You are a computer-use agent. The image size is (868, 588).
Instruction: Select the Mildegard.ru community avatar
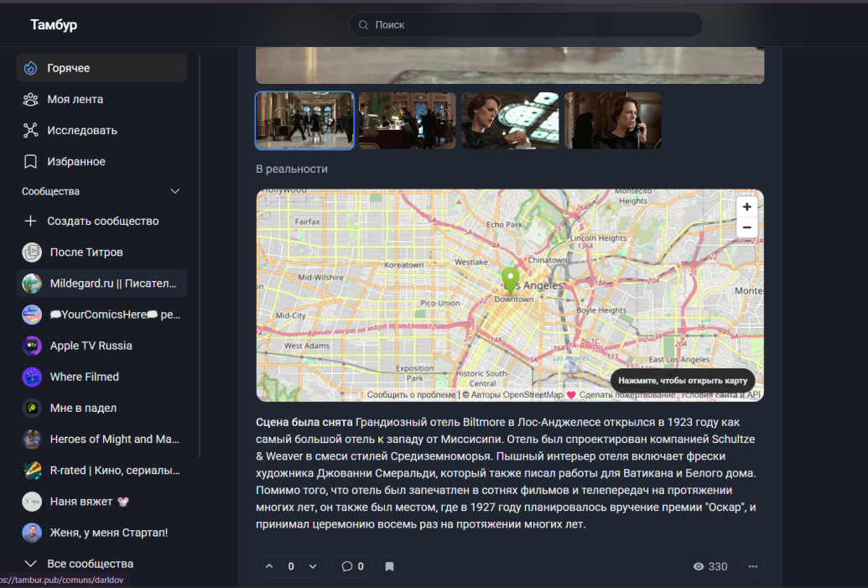coord(32,284)
